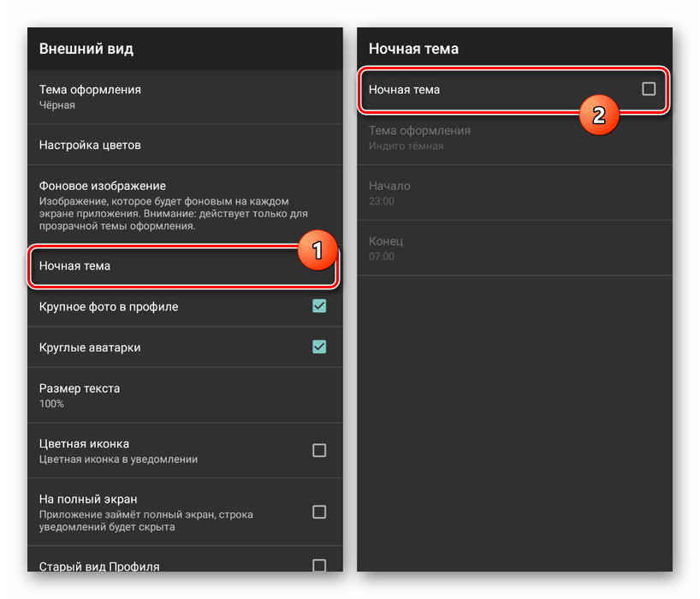Check the "На полный экран" checkbox
700x599 pixels.
pyautogui.click(x=319, y=512)
